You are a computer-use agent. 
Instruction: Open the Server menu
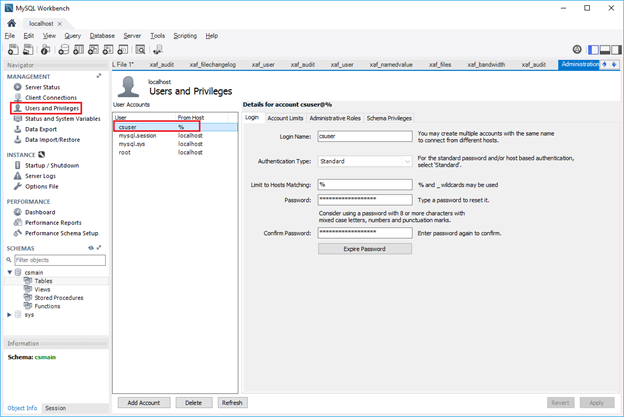pyautogui.click(x=132, y=35)
